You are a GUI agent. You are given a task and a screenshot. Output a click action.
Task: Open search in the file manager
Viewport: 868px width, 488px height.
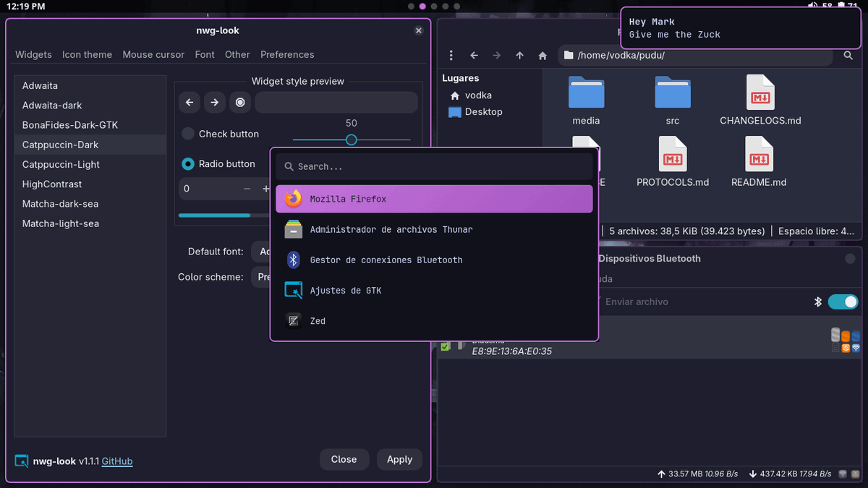848,55
